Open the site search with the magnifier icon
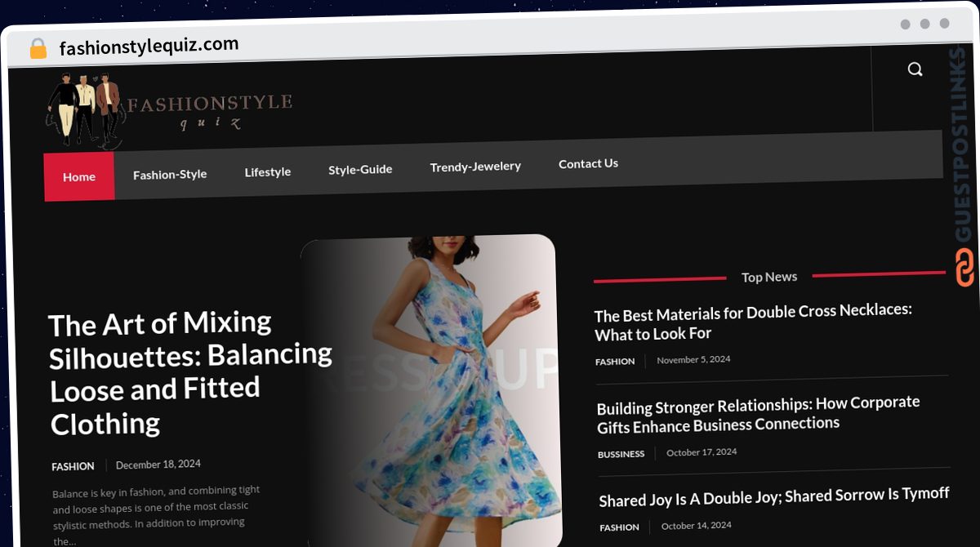980x547 pixels. tap(914, 69)
